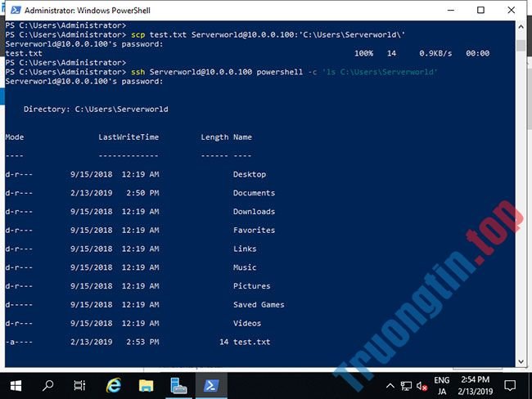Viewport: 532px width, 399px height.
Task: Click the PowerShell scrollbar thumb
Action: 521,46
